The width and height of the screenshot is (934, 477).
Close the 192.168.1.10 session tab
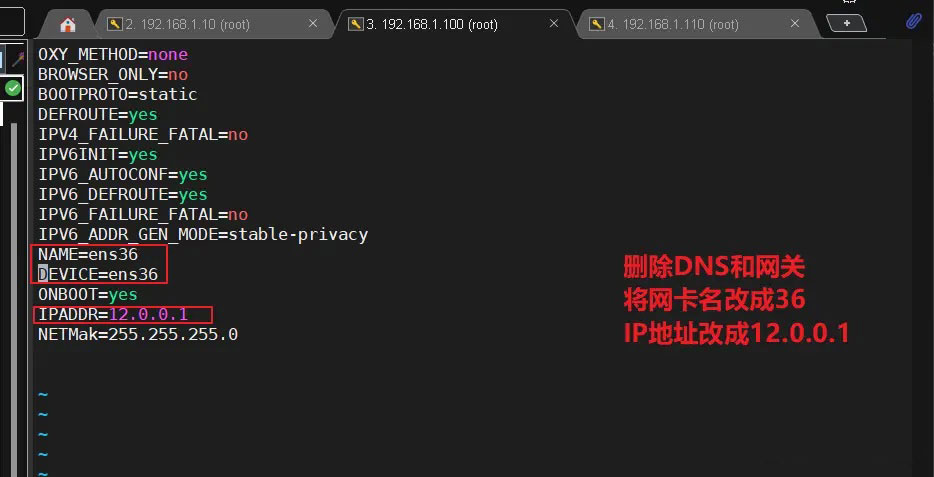point(313,24)
